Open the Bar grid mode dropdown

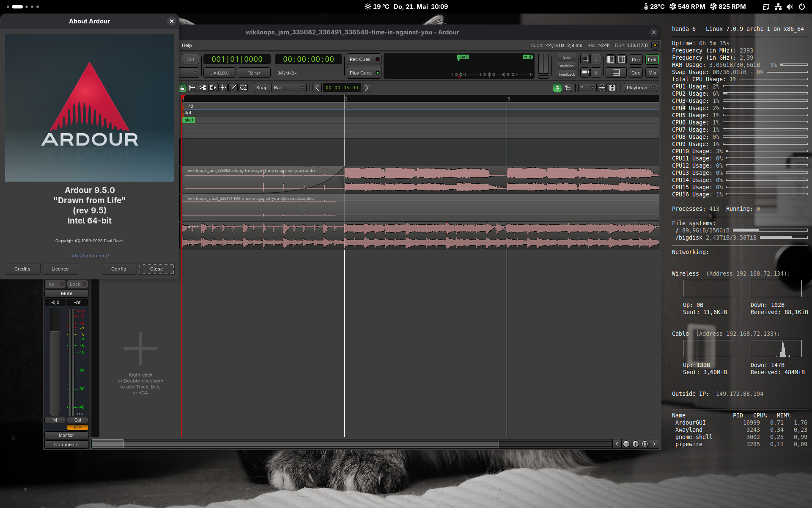click(289, 88)
